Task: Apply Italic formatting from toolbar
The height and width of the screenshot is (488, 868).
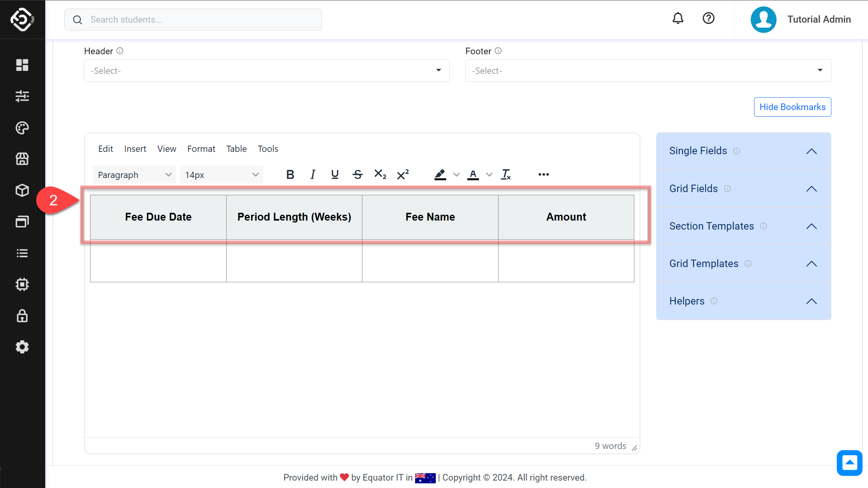Action: (x=312, y=175)
